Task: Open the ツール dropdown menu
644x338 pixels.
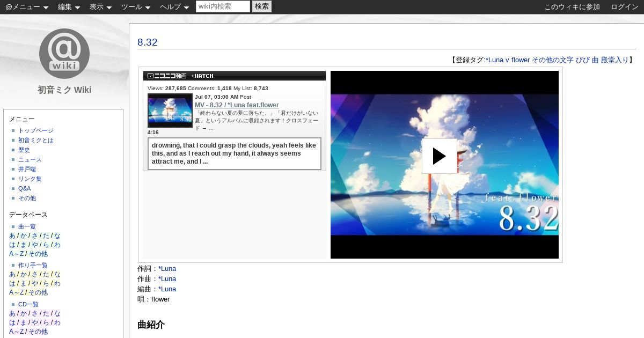Action: click(x=136, y=7)
